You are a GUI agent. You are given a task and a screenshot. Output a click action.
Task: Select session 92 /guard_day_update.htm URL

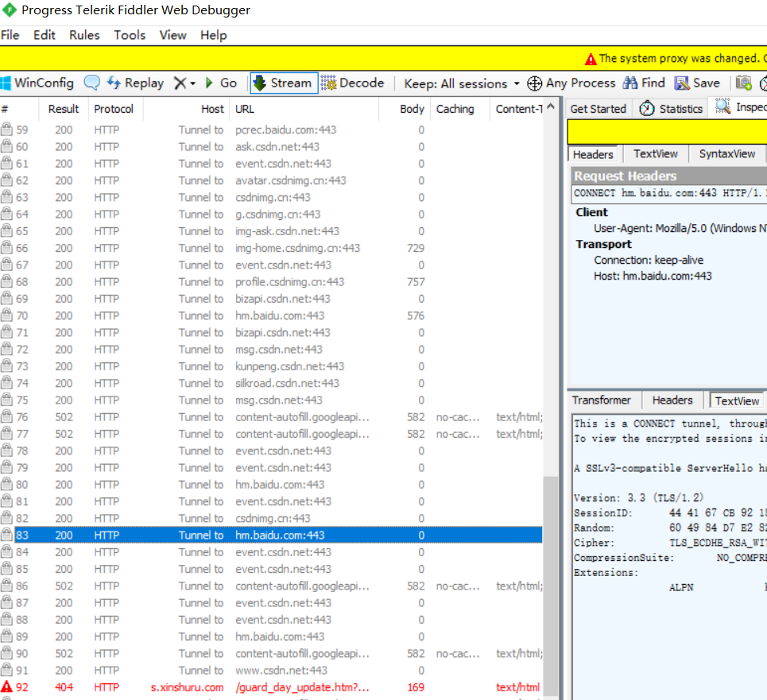(x=302, y=687)
